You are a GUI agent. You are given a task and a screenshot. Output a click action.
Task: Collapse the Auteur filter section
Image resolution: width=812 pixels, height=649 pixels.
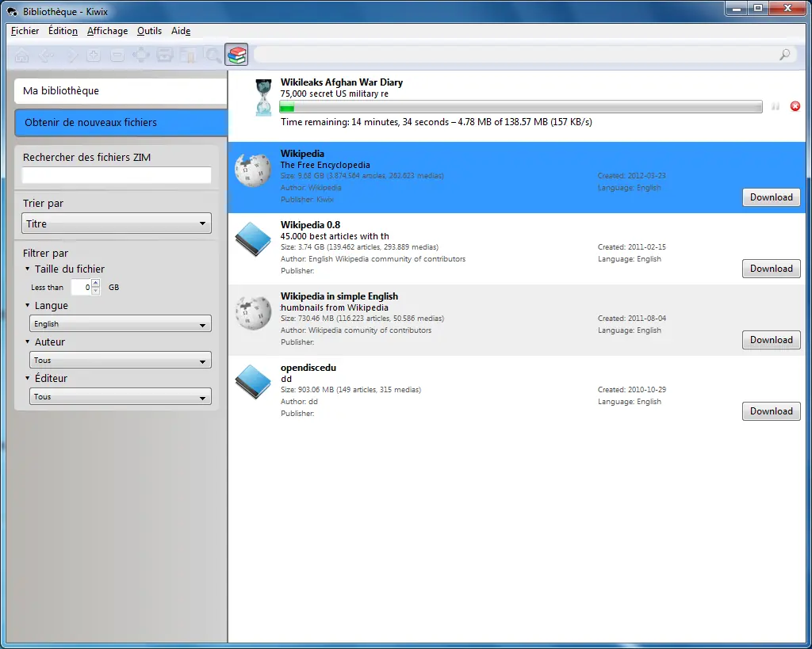(x=28, y=342)
